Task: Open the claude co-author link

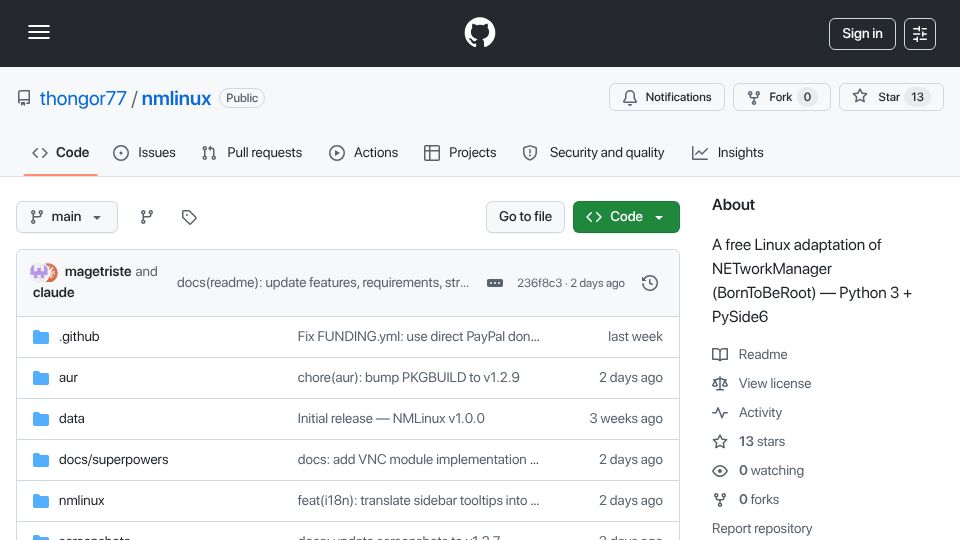Action: [54, 293]
